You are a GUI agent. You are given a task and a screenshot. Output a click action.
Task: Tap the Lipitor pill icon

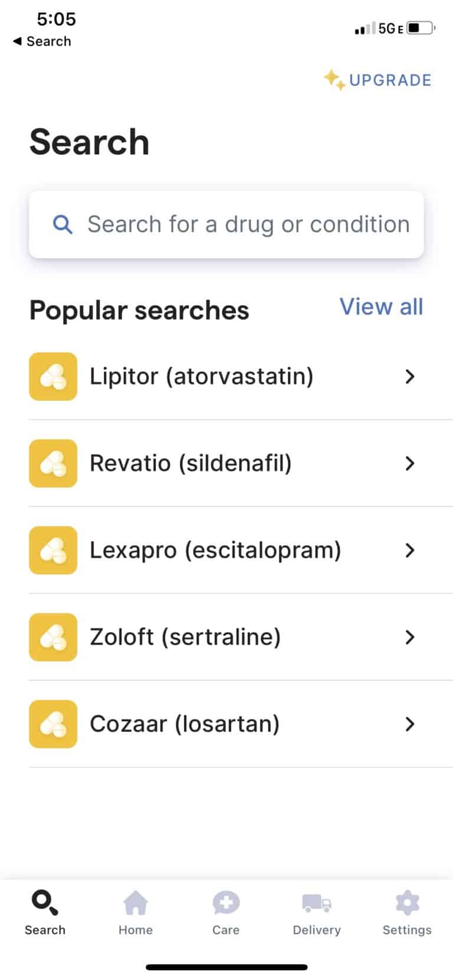53,377
